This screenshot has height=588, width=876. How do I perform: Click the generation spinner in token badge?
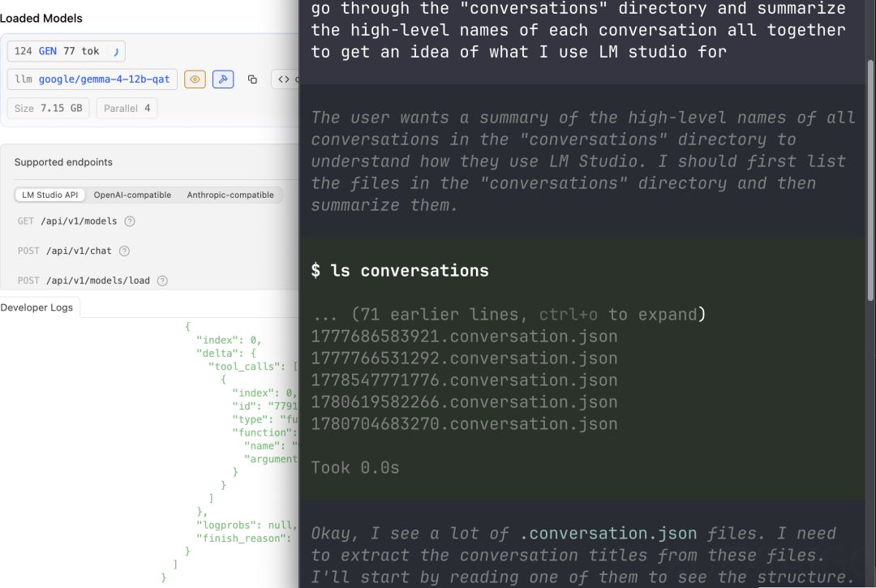[116, 52]
